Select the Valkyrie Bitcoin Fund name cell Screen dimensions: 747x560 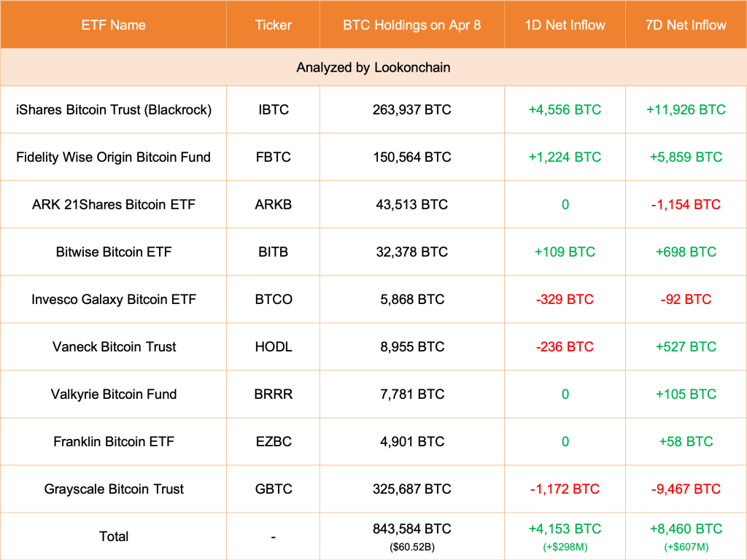[x=113, y=394]
